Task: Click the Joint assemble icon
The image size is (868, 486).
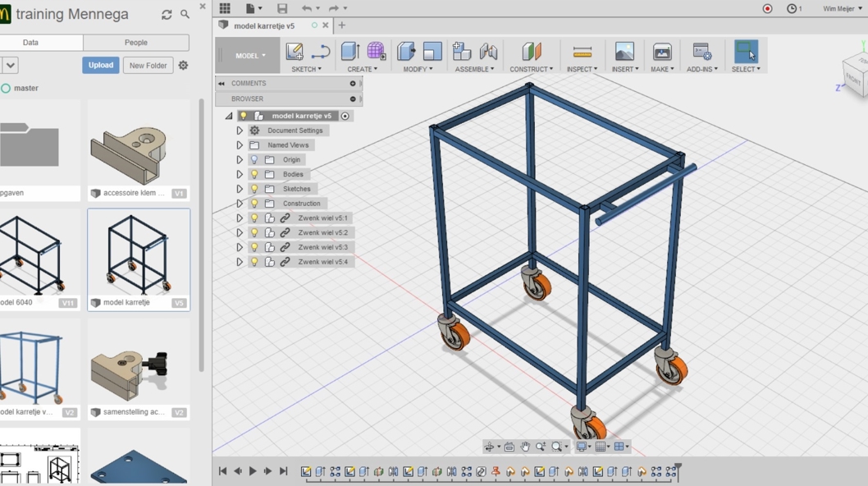Action: [488, 52]
